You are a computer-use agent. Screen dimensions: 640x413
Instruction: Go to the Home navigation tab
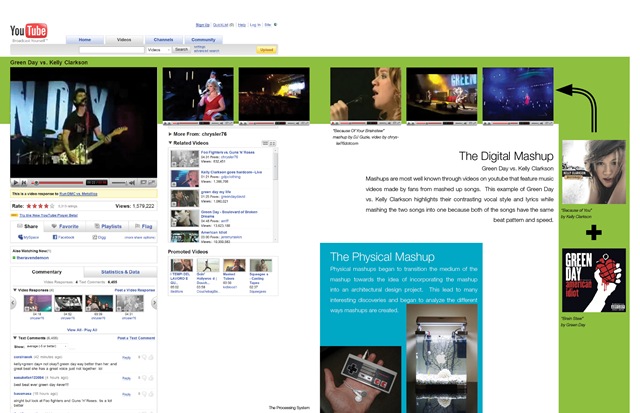click(84, 40)
